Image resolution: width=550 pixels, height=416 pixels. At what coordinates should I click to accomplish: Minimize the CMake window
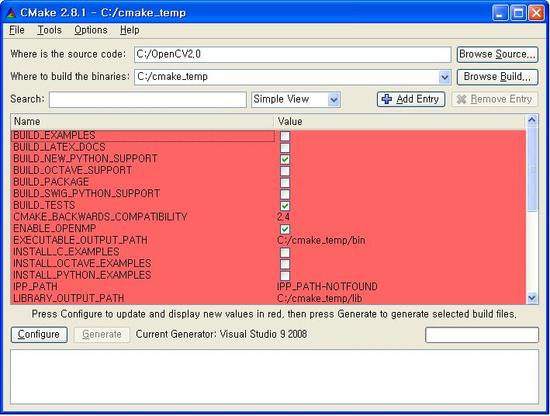point(501,13)
